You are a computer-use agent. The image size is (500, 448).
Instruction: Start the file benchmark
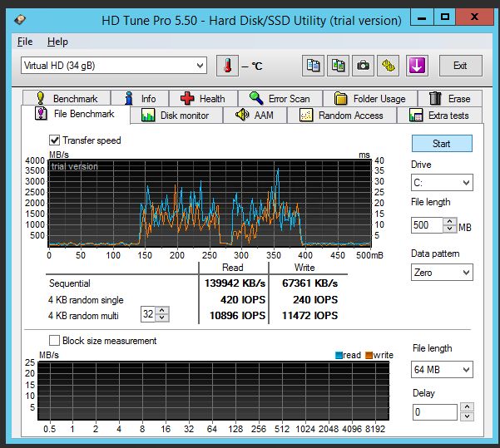point(442,144)
